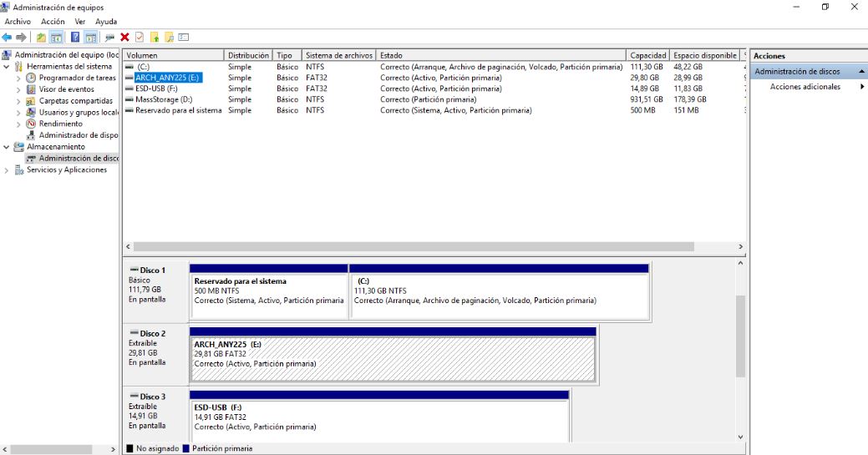Click the Rendimiento icon in tree

(31, 124)
